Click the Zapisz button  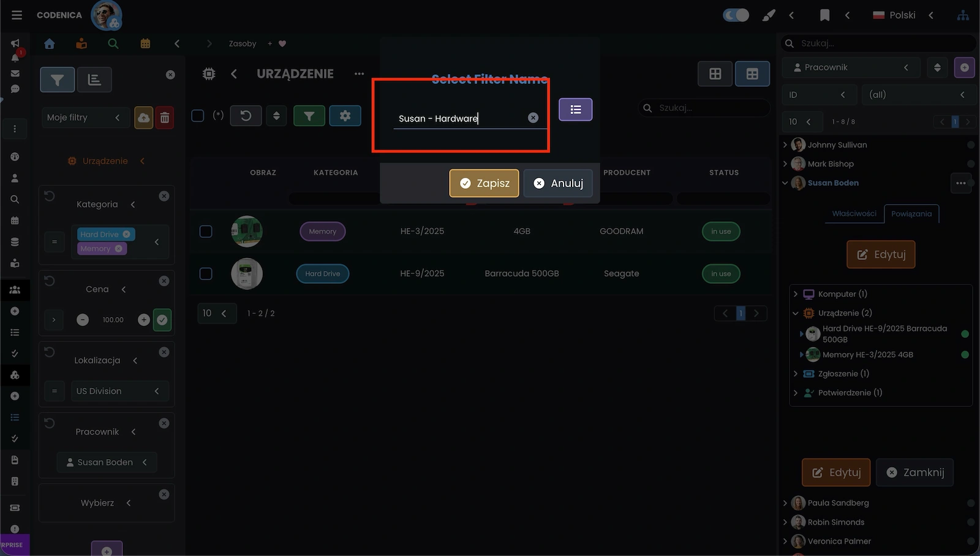484,183
